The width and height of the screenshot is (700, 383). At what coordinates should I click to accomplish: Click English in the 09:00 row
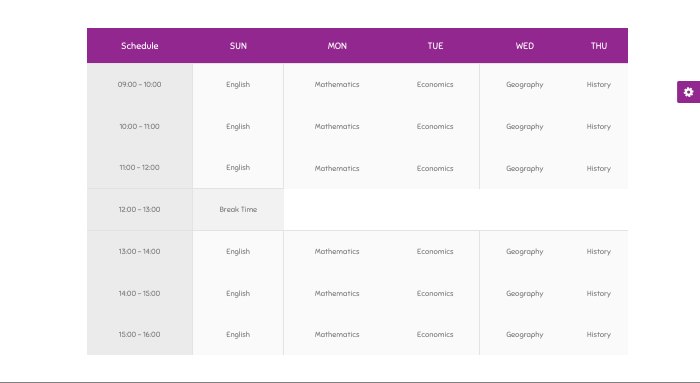pos(238,84)
